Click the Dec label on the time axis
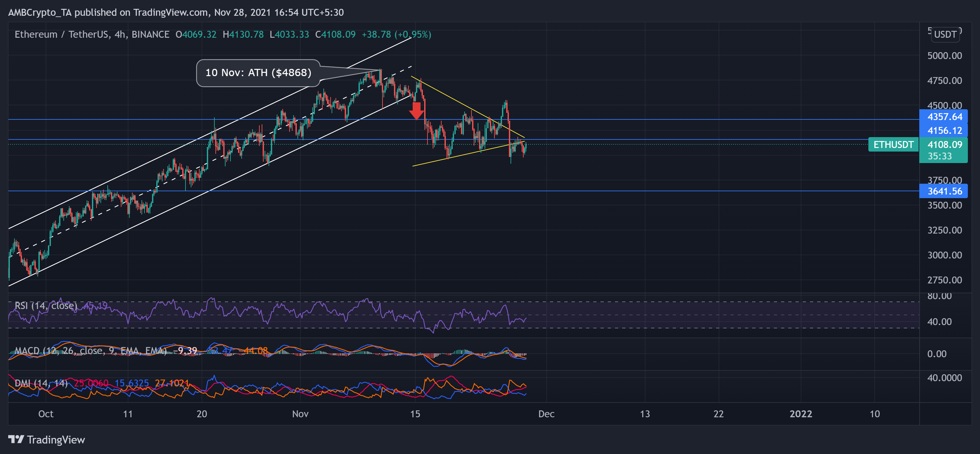The image size is (980, 454). point(546,414)
